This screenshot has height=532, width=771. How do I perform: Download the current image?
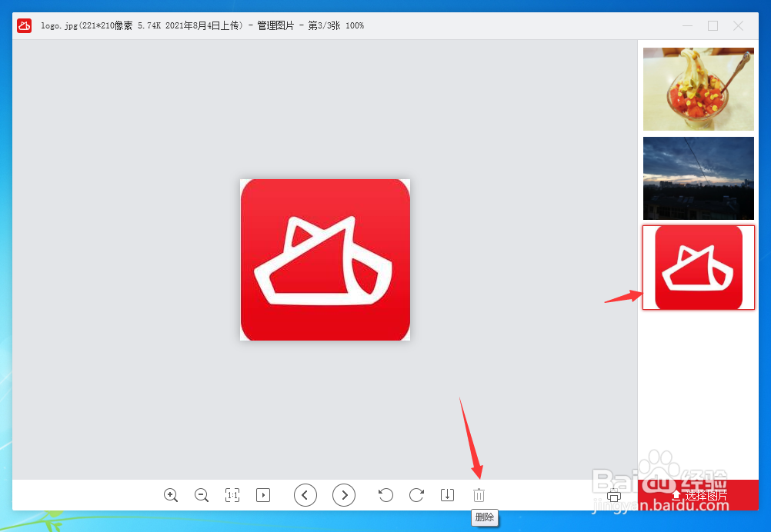pos(448,494)
